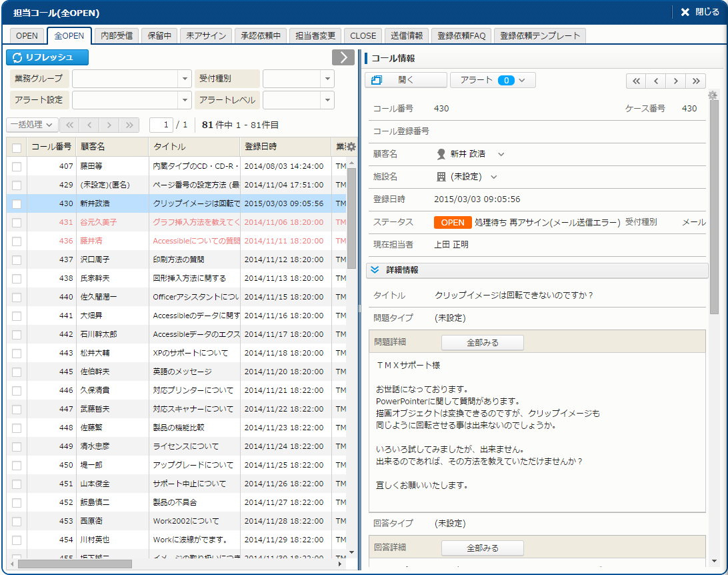This screenshot has width=728, height=575.
Task: Click the page number input field
Action: [161, 125]
